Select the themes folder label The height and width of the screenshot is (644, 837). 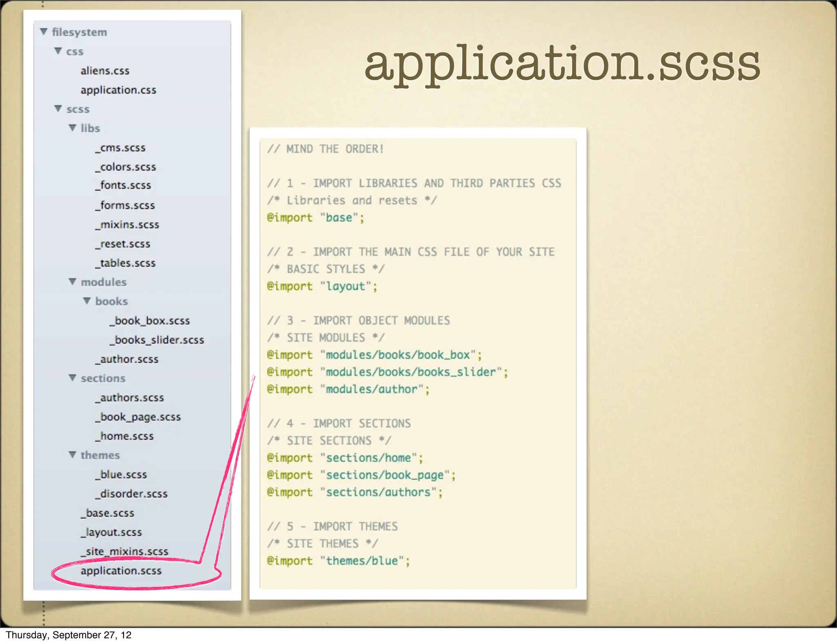pos(100,455)
